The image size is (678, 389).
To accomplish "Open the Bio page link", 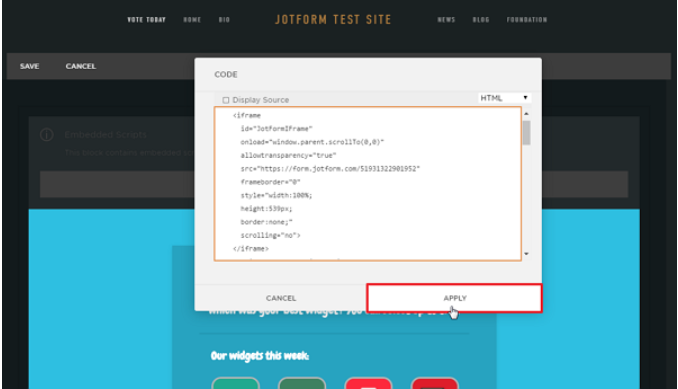I will pos(224,20).
